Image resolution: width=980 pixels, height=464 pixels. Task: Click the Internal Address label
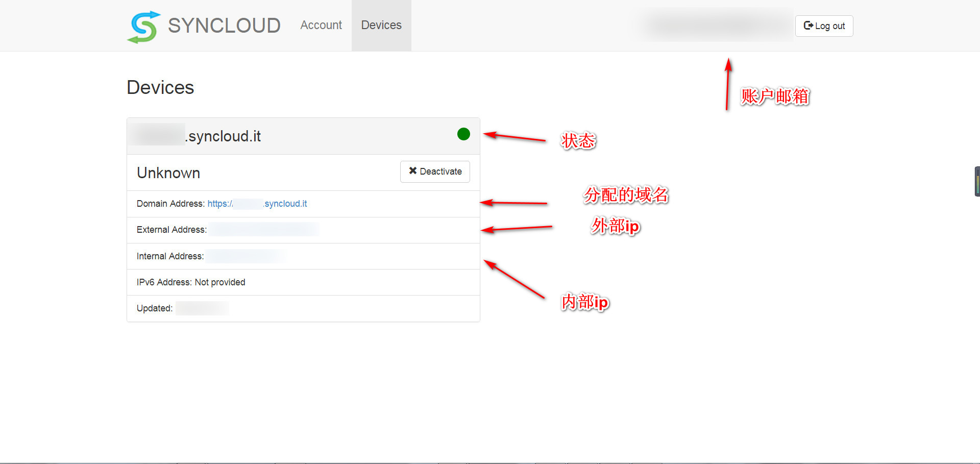[x=170, y=256]
